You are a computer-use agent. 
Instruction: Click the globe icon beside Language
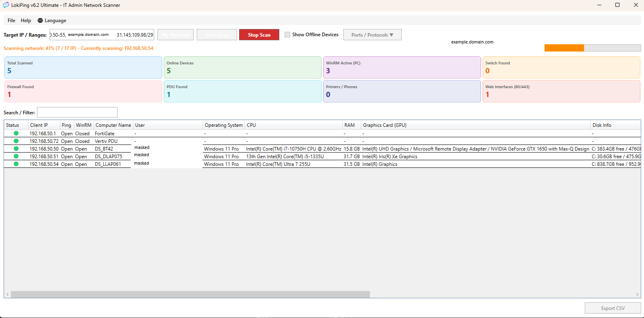pos(40,21)
